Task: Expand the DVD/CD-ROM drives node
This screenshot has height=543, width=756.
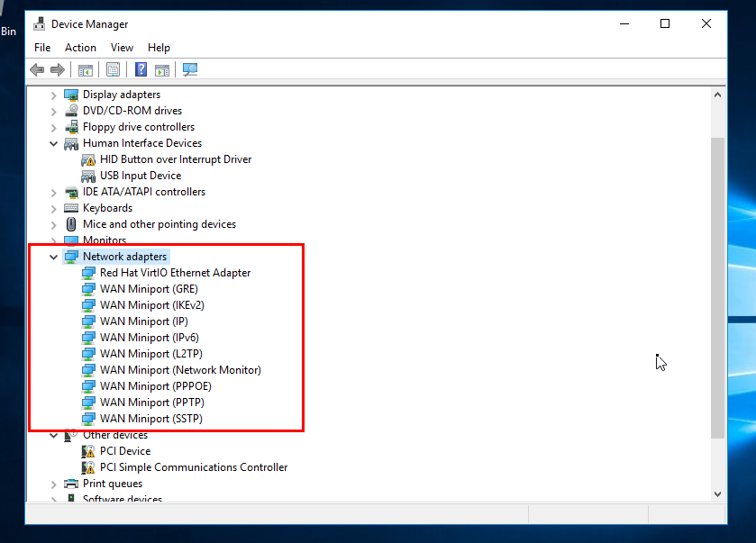Action: point(53,112)
